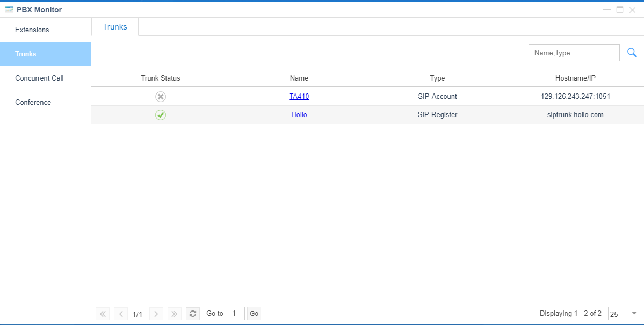Click the refresh icon in pagination bar
This screenshot has height=325, width=644.
pos(193,314)
